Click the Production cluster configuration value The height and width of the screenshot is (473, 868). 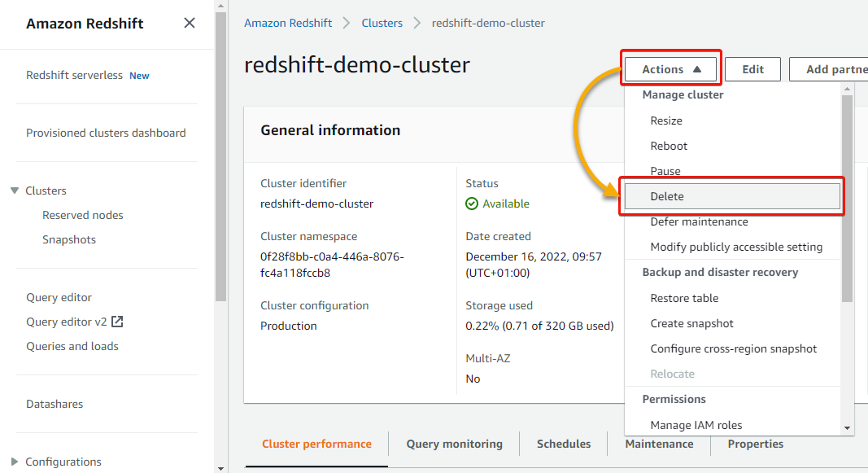coord(289,326)
